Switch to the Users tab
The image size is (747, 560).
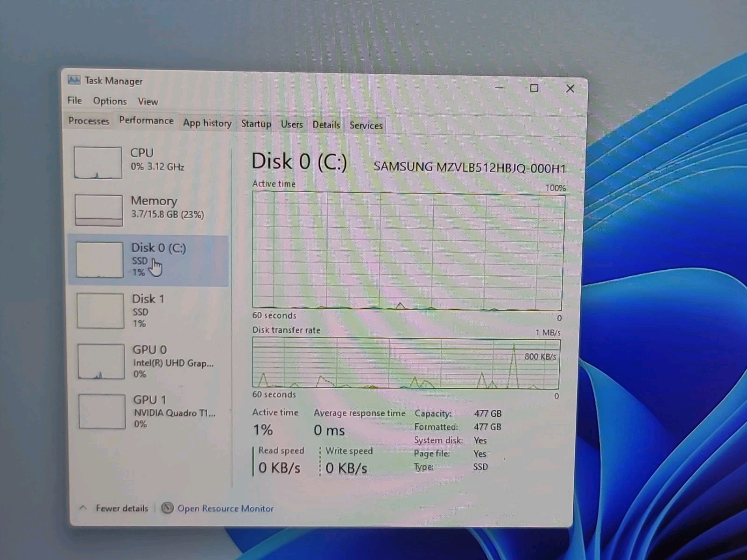pyautogui.click(x=292, y=124)
